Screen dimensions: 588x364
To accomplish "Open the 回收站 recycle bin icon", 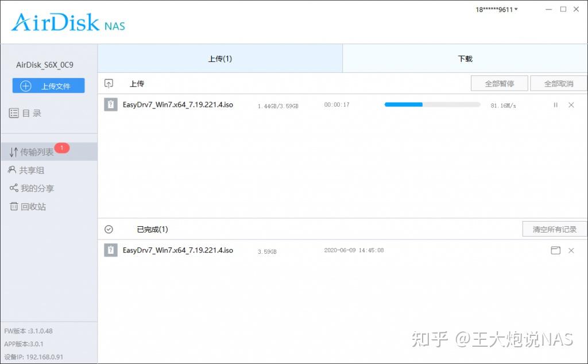I will (14, 206).
